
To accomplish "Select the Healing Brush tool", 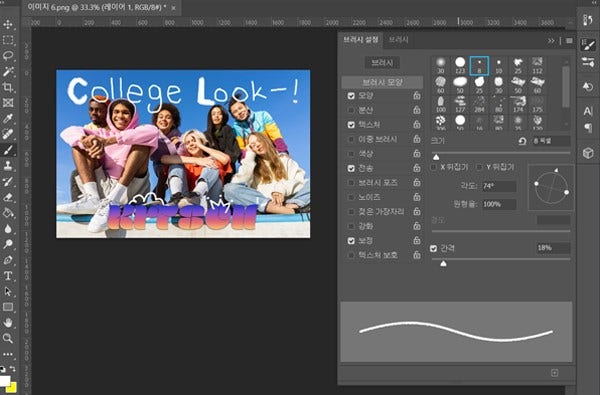I will (x=8, y=134).
